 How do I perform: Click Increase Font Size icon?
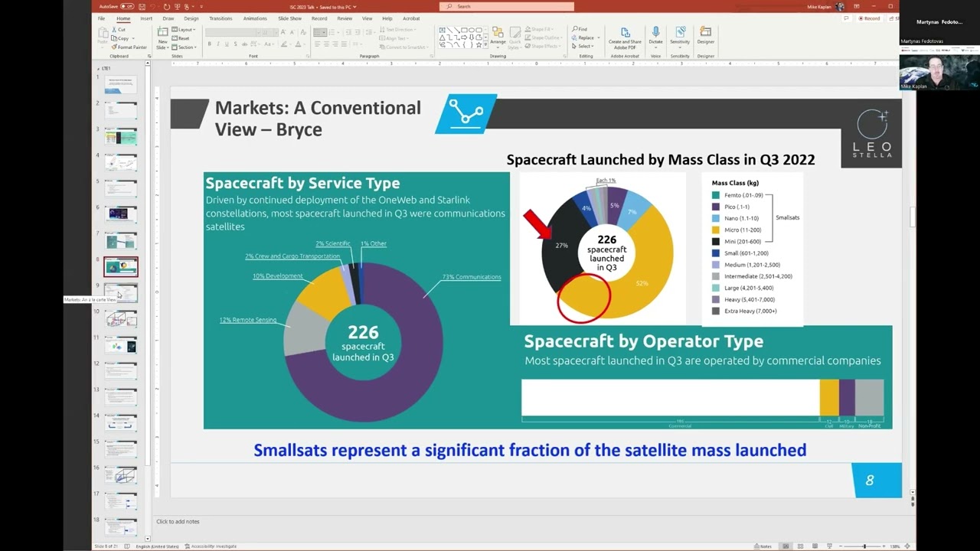click(283, 32)
